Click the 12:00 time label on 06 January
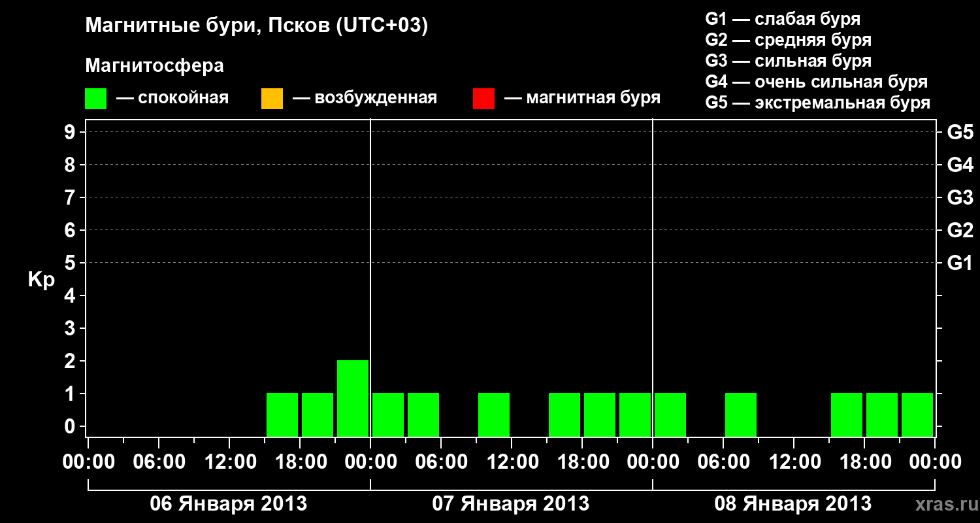980x523 pixels. 229,462
